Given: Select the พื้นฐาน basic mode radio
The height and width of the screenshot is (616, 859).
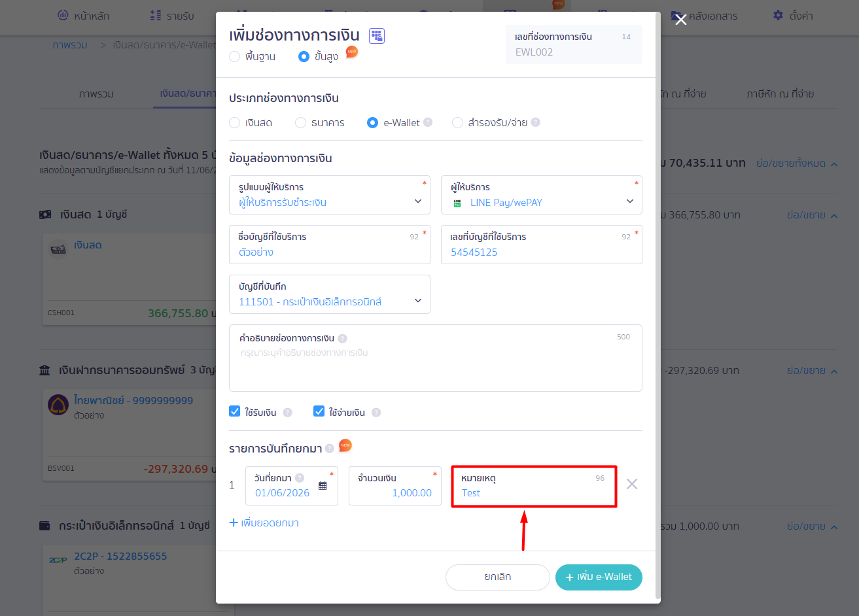Looking at the screenshot, I should [x=235, y=57].
